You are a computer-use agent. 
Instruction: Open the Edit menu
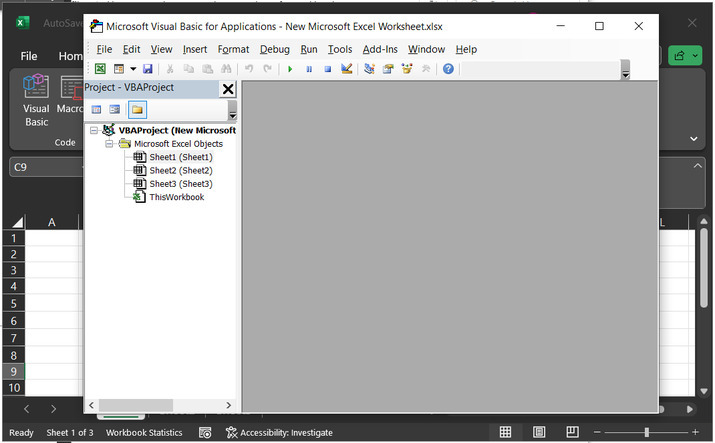click(131, 49)
